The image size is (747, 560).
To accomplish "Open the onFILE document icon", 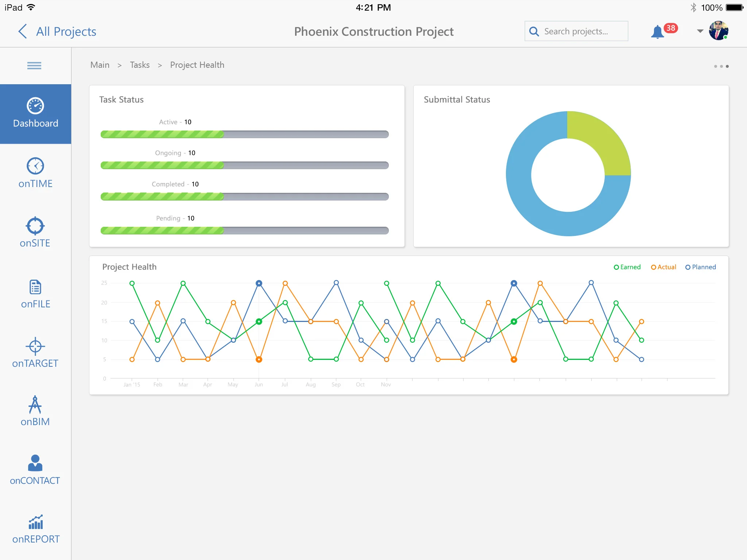I will (x=35, y=287).
